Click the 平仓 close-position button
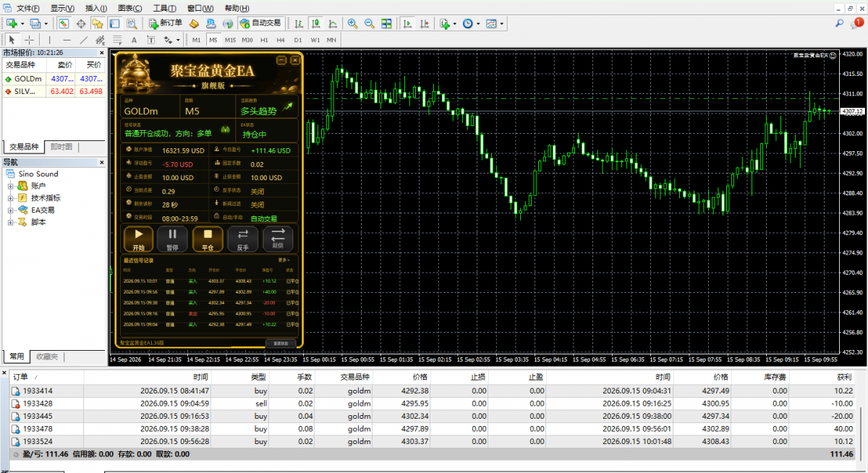Viewport: 868px width, 473px height. tap(207, 238)
